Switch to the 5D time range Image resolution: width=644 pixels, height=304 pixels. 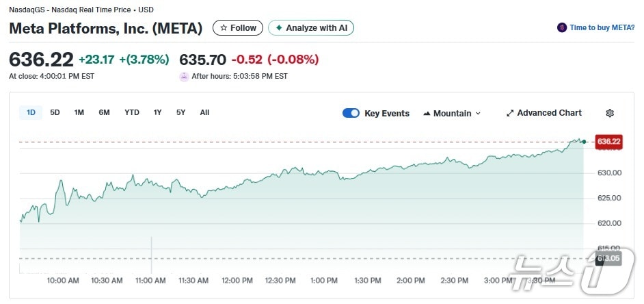[55, 112]
